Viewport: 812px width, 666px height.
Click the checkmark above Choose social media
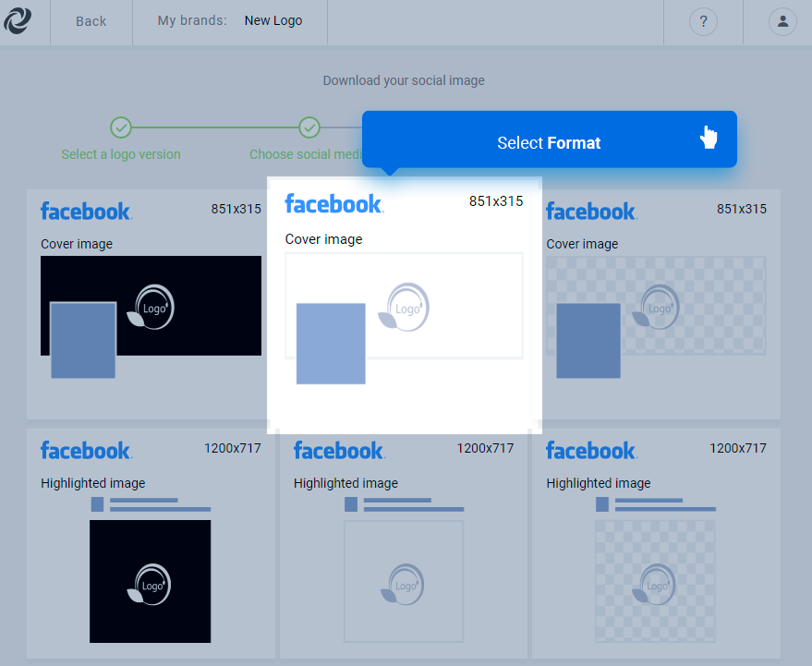309,127
